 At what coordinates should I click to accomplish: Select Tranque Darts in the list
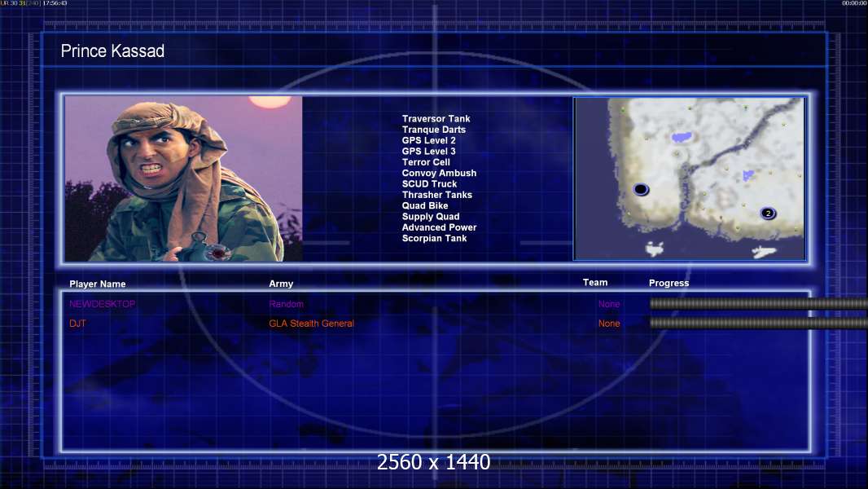[434, 130]
